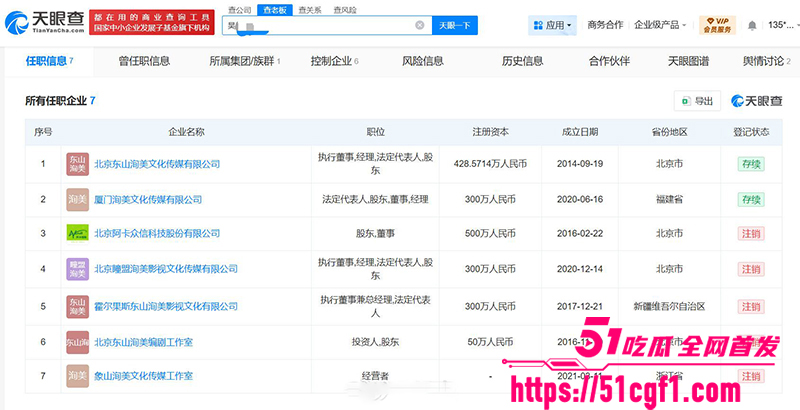Viewport: 800px width, 410px height.
Task: Open the 商务合作 link
Action: (605, 24)
